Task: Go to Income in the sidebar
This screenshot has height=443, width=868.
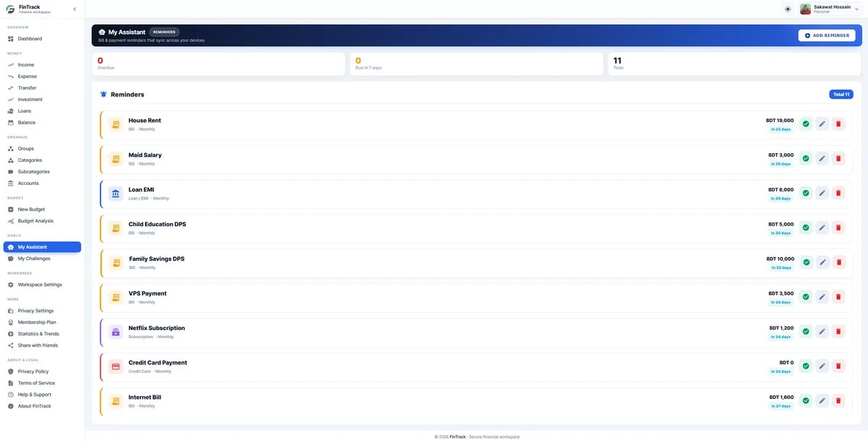Action: [42, 65]
